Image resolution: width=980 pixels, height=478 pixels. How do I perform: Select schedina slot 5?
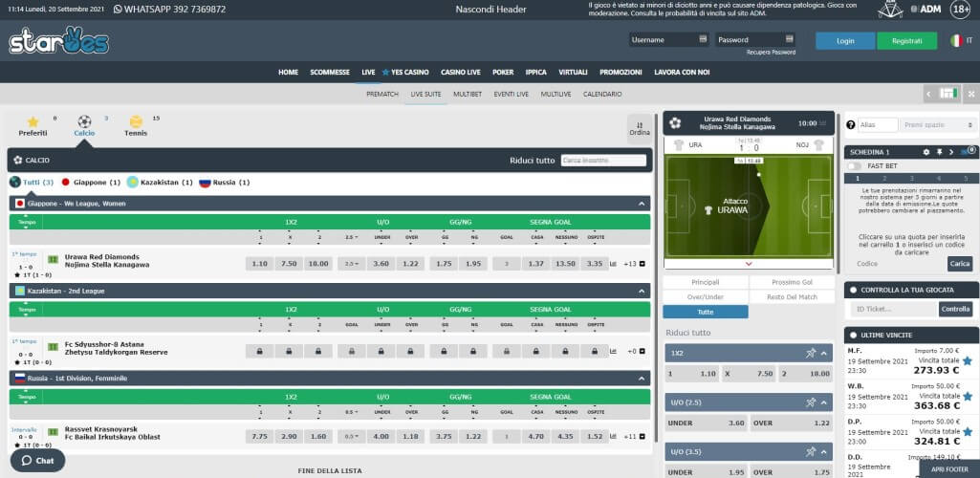(965, 179)
